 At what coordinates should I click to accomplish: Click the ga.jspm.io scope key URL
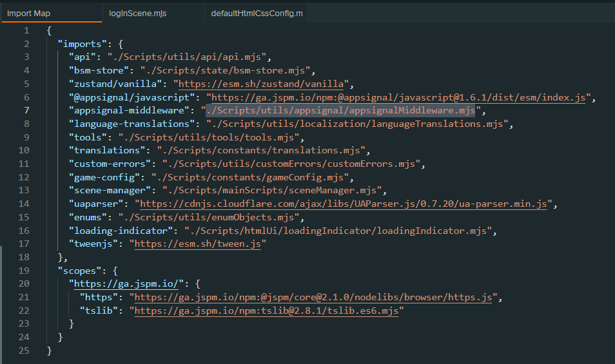coord(130,284)
